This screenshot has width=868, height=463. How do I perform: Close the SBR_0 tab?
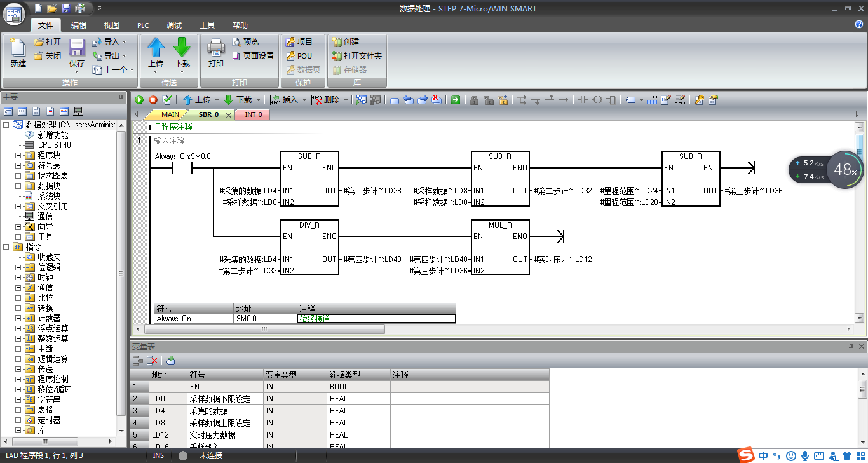tap(229, 115)
